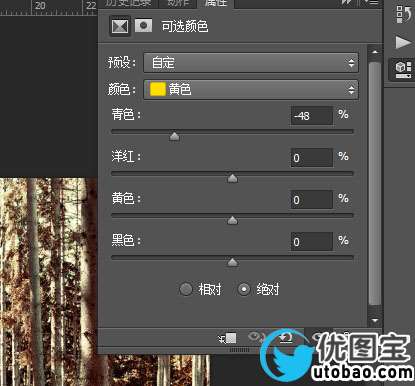Reset adjustment to defaults icon

pos(285,337)
